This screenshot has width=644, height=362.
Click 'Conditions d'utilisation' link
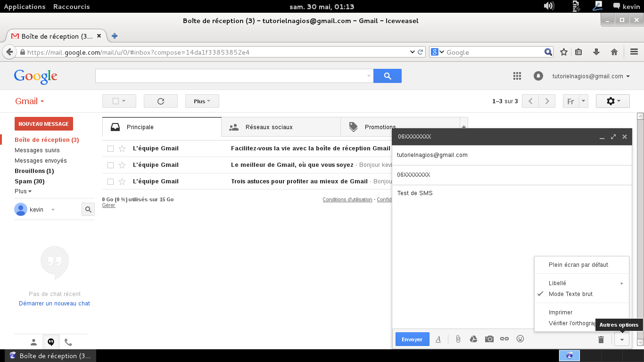point(347,199)
